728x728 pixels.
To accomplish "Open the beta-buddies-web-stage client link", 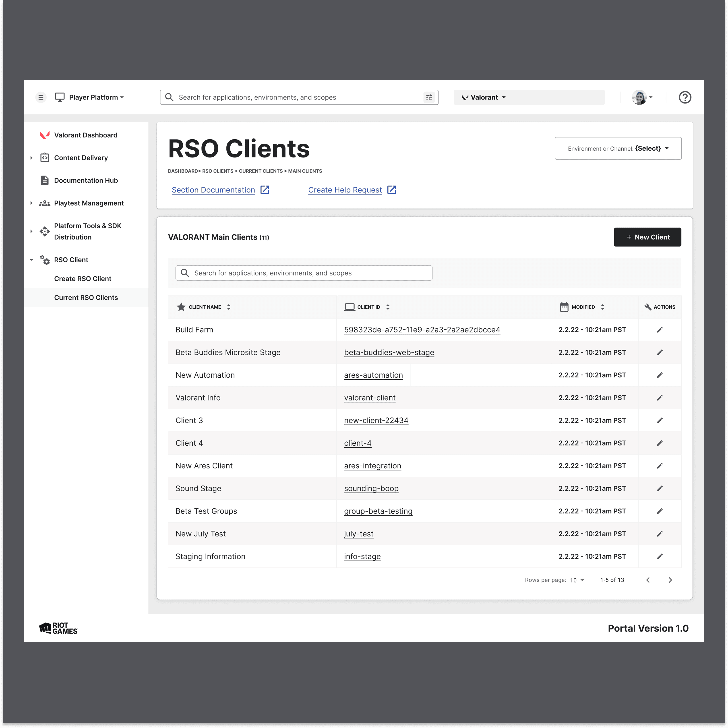I will point(389,352).
